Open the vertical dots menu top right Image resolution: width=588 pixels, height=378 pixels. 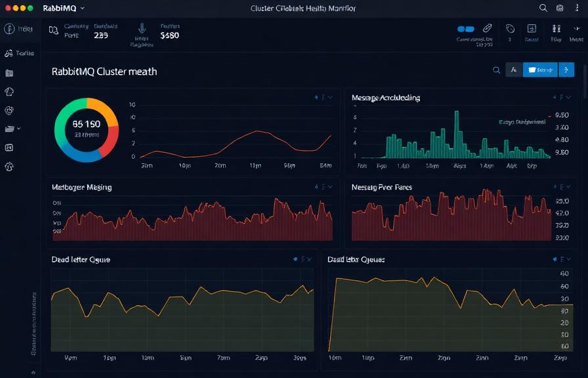[x=576, y=8]
